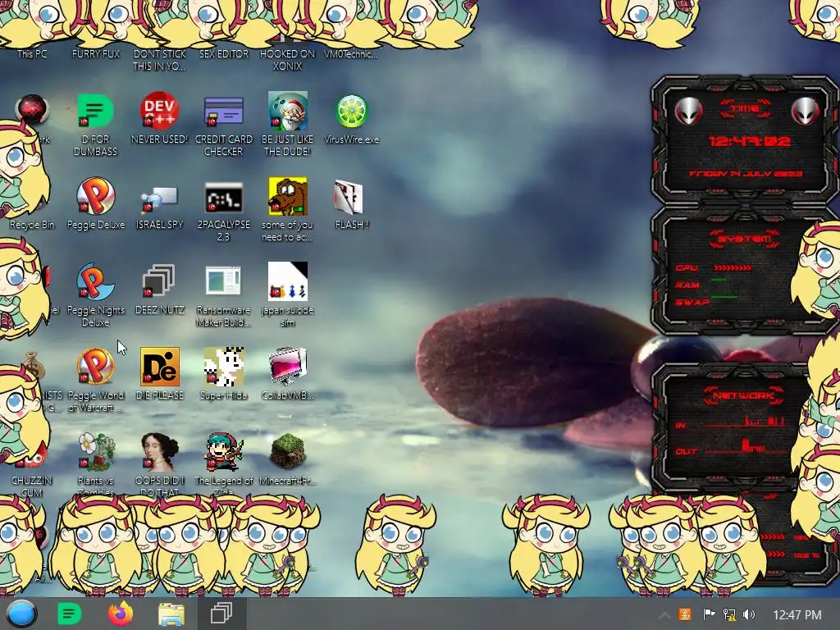Screen dimensions: 840x630
Task: Select the VirusWire.exe lime icon
Action: coord(351,111)
